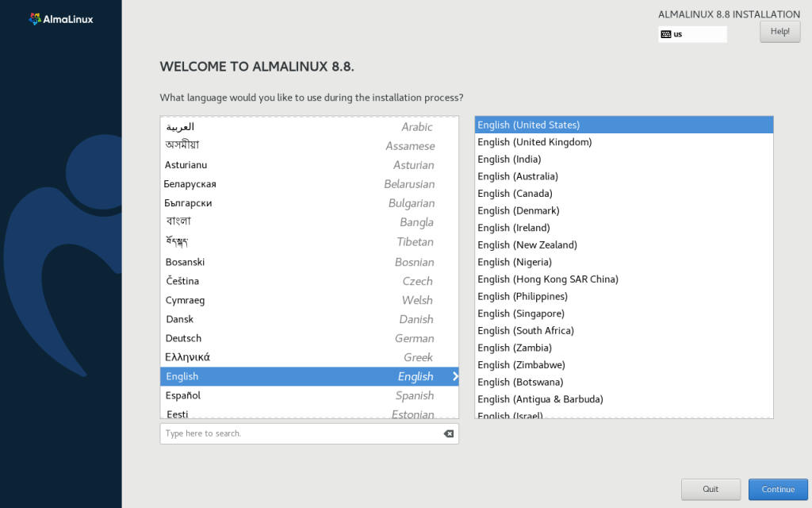This screenshot has width=812, height=508.
Task: Select Deutsch from the language list
Action: point(309,338)
